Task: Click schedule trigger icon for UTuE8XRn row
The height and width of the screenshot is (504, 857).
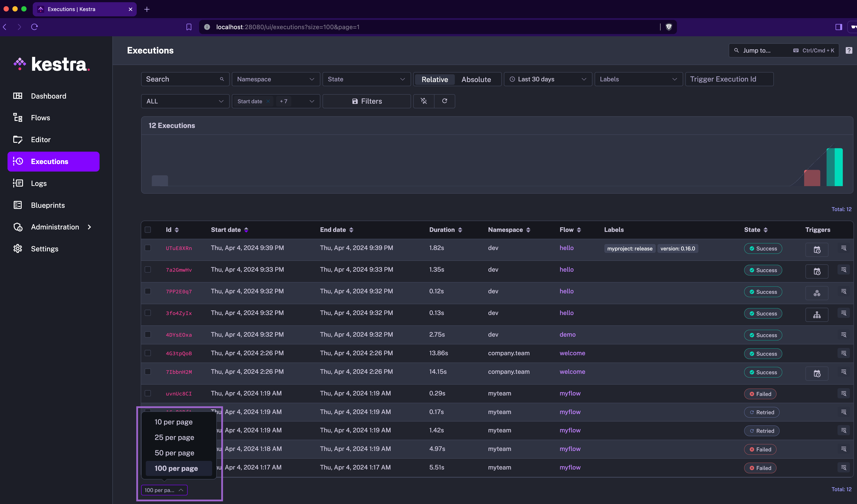Action: (817, 249)
